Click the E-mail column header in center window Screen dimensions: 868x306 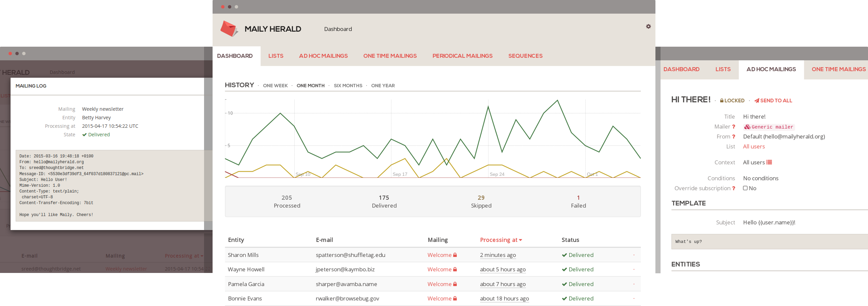pos(324,240)
